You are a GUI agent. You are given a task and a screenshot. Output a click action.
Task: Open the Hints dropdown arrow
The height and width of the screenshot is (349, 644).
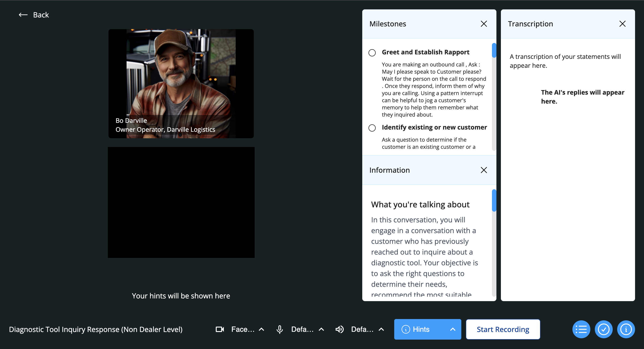click(x=453, y=329)
